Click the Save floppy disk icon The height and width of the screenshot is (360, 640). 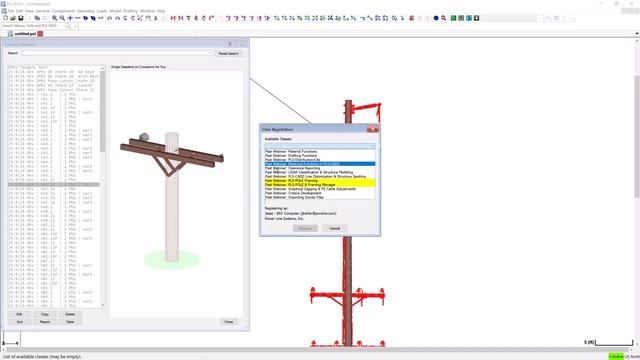click(x=21, y=18)
